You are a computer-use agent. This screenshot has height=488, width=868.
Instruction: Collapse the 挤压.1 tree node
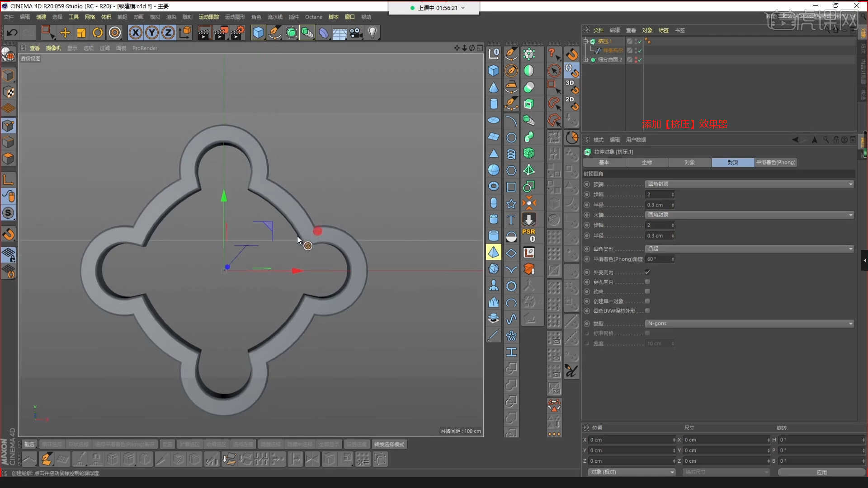click(x=586, y=41)
